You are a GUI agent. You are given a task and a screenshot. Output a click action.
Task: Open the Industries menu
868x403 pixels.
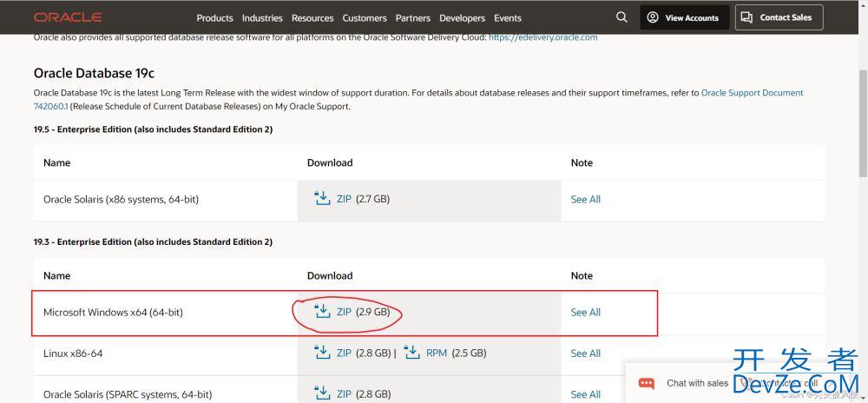click(x=262, y=17)
